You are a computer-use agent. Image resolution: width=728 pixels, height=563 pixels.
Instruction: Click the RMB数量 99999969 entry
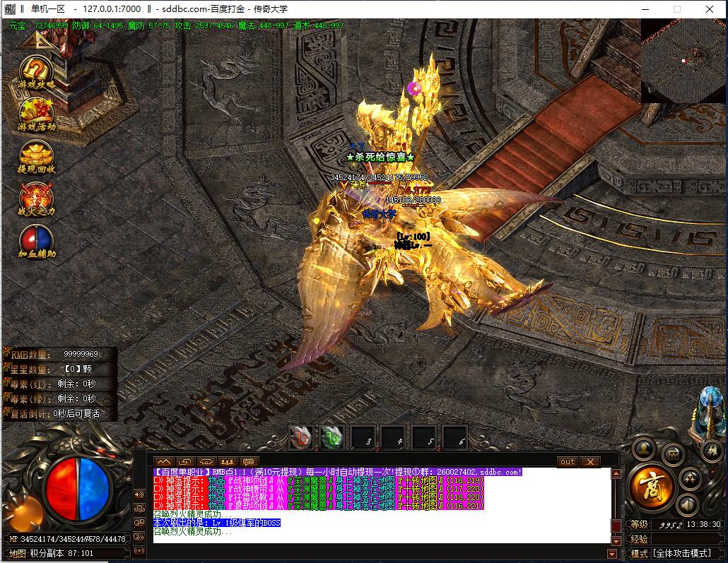(x=59, y=354)
